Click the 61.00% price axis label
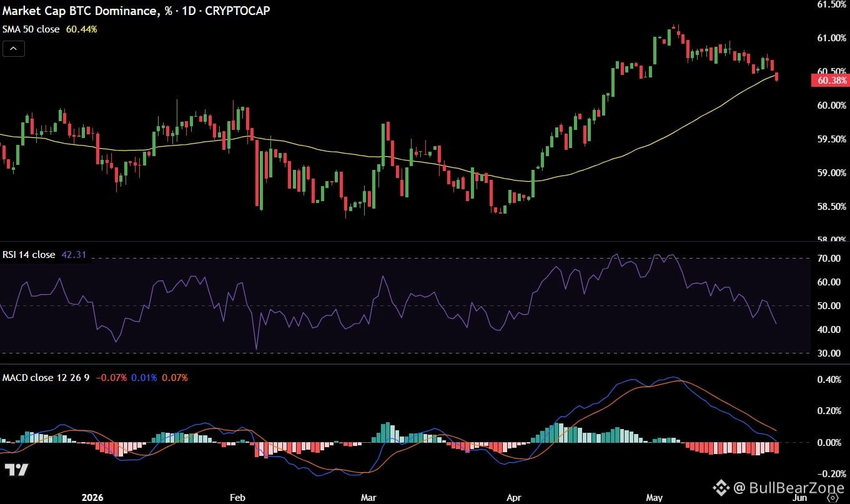The image size is (850, 504). click(x=831, y=38)
